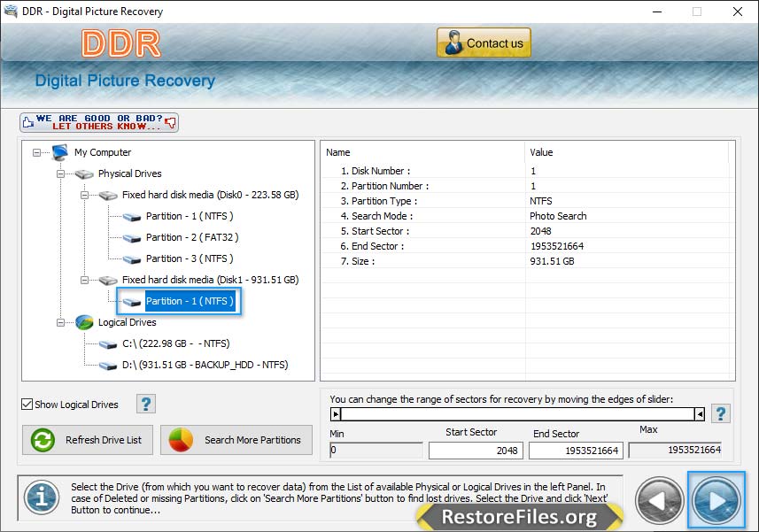The image size is (759, 532).
Task: Open the 'We are good or bad' feedback banner
Action: (x=99, y=122)
